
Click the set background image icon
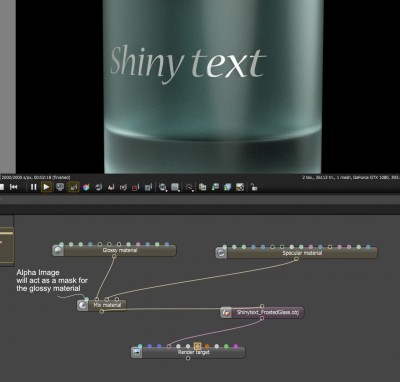coord(240,187)
